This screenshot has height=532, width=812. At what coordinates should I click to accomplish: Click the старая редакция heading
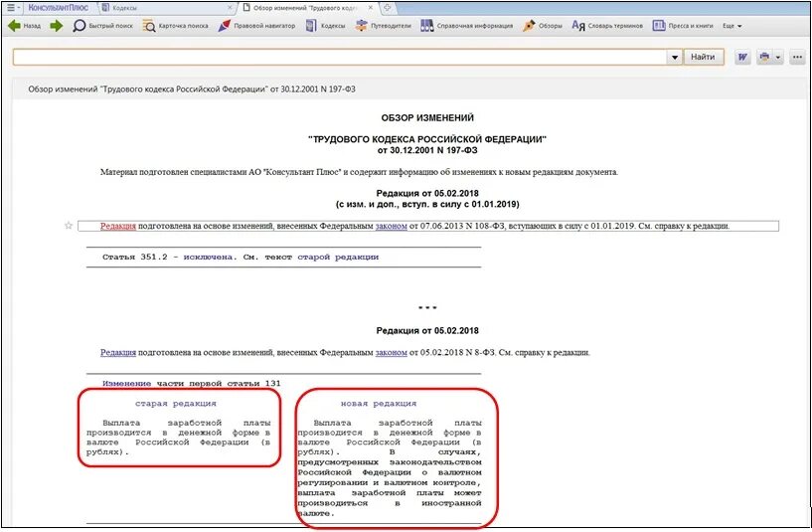tap(176, 403)
